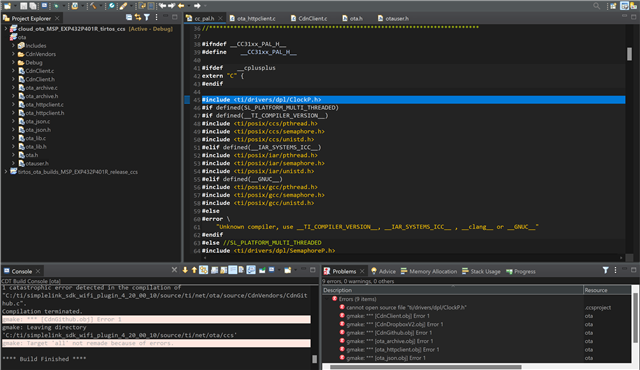Click the Problems horizontal scrollbar
The width and height of the screenshot is (640, 370).
pyautogui.click(x=425, y=367)
